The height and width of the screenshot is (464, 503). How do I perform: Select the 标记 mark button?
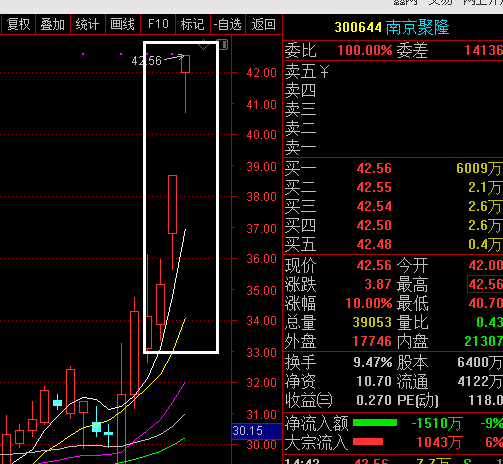pos(192,24)
